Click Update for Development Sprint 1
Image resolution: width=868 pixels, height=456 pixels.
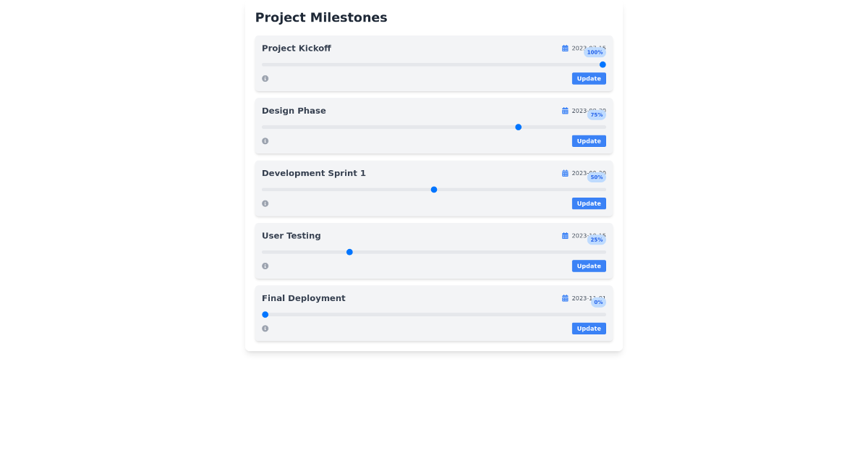coord(589,203)
